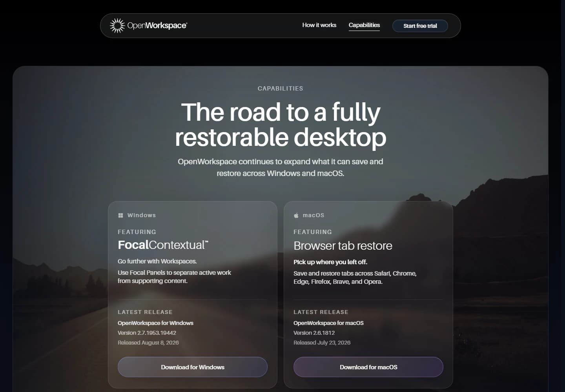Click the 'OpenWorkspace continues to expand' subtitle
The width and height of the screenshot is (565, 392).
pyautogui.click(x=280, y=167)
